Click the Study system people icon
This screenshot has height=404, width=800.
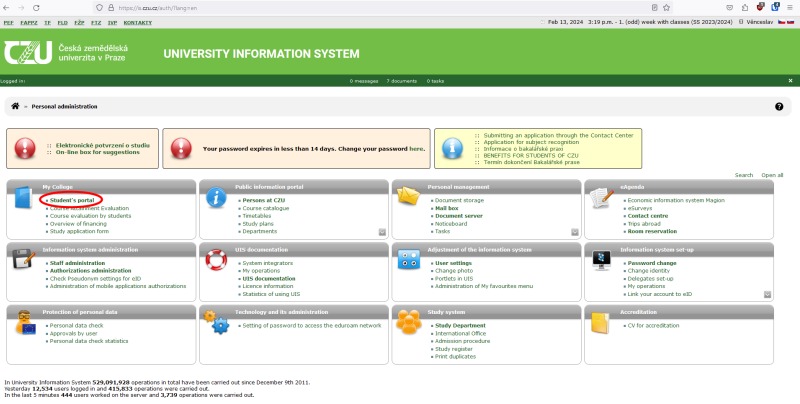tap(409, 323)
